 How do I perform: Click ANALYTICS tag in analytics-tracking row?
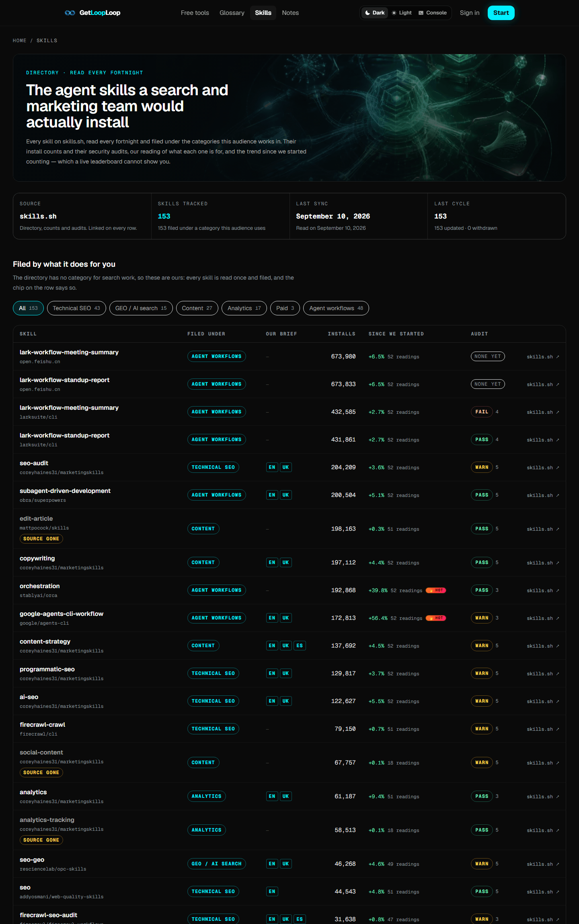(206, 830)
